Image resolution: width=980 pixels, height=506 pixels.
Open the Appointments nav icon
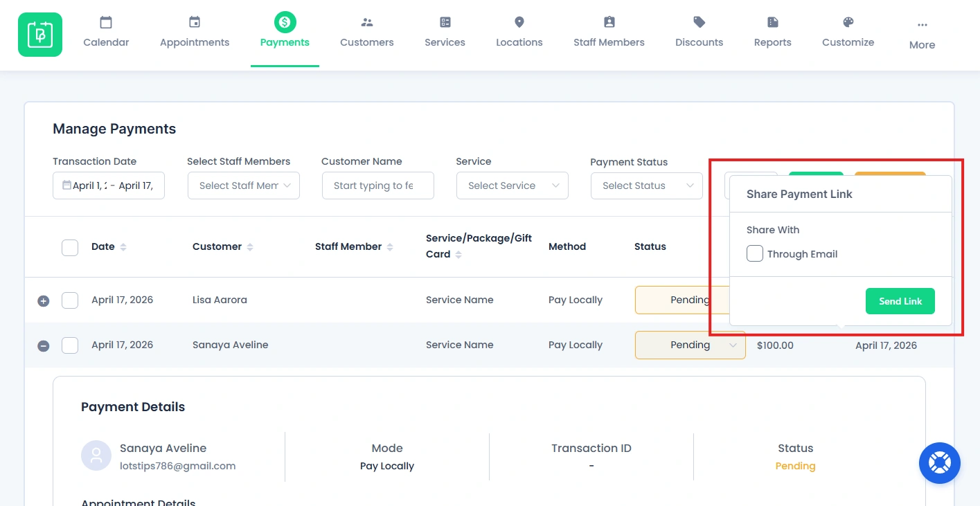[195, 22]
